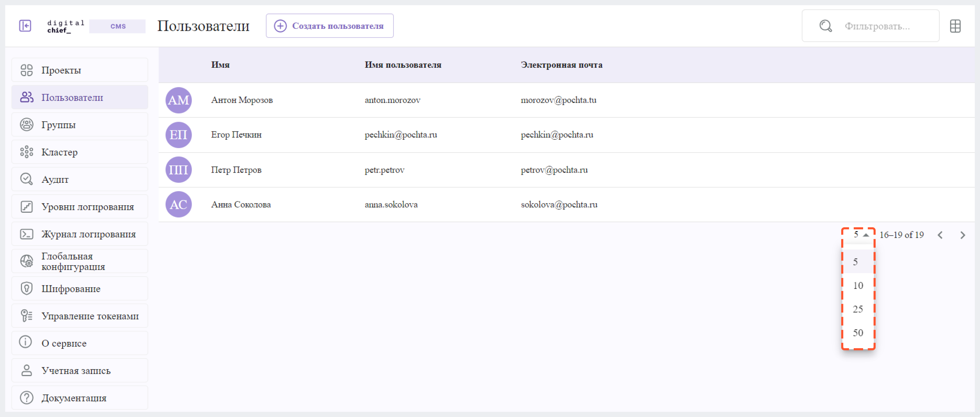Image resolution: width=980 pixels, height=417 pixels.
Task: Click the ПП avatar of Петр Петров
Action: pyautogui.click(x=178, y=170)
